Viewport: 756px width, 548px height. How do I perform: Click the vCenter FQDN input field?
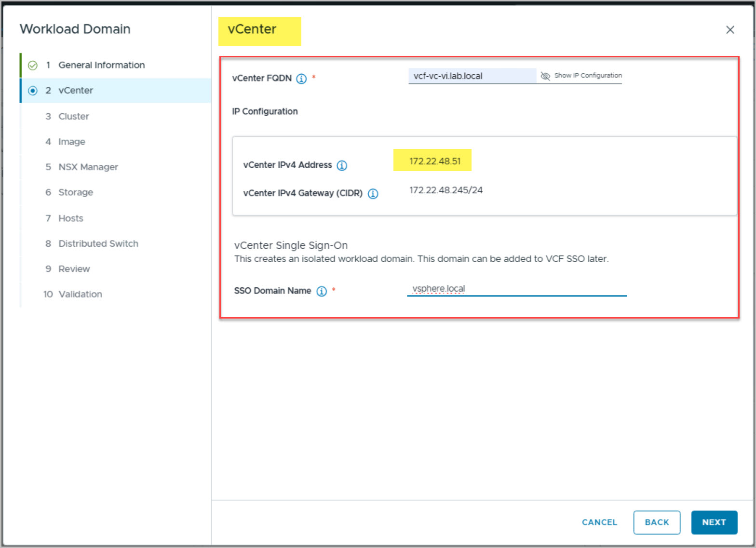(x=472, y=76)
